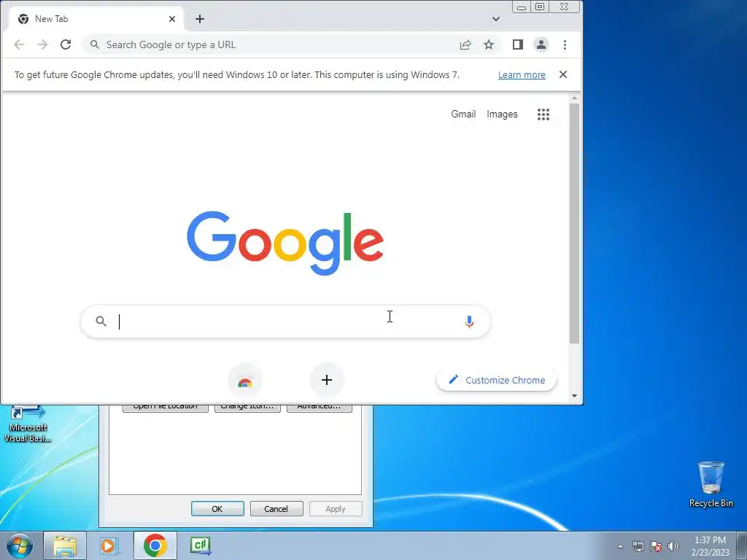Show hidden tray icons arrow
This screenshot has height=560, width=747.
click(x=620, y=546)
